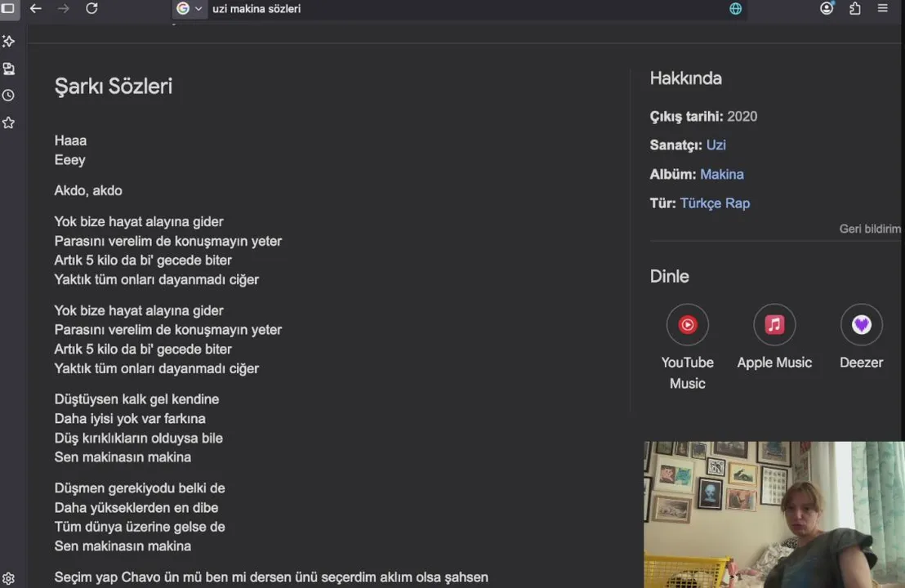Open the browser hamburger menu
905x588 pixels.
point(882,9)
